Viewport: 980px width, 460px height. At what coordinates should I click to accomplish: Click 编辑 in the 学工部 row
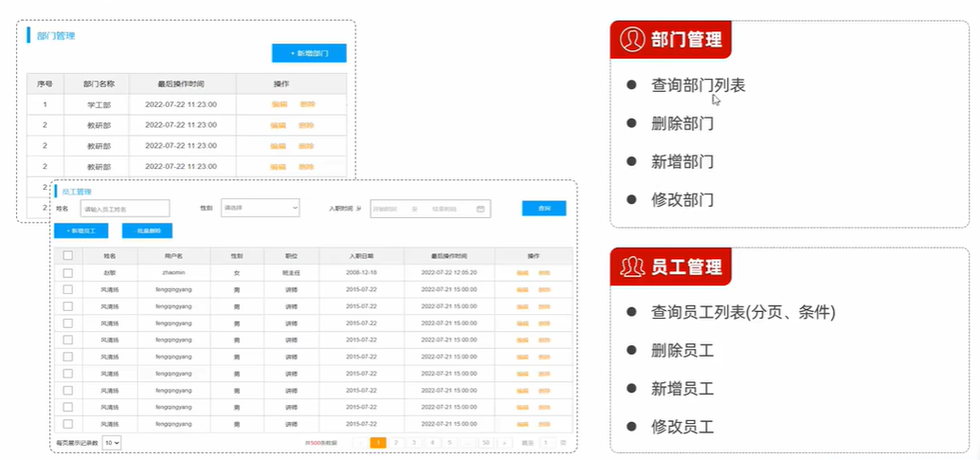click(x=280, y=104)
